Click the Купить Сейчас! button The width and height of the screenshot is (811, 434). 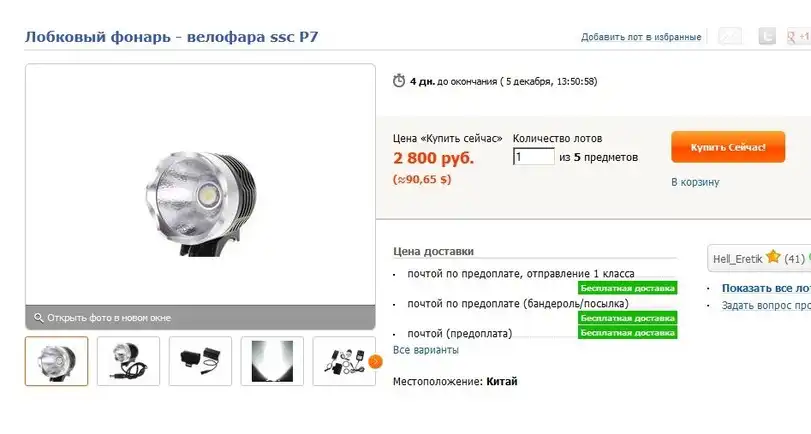728,147
